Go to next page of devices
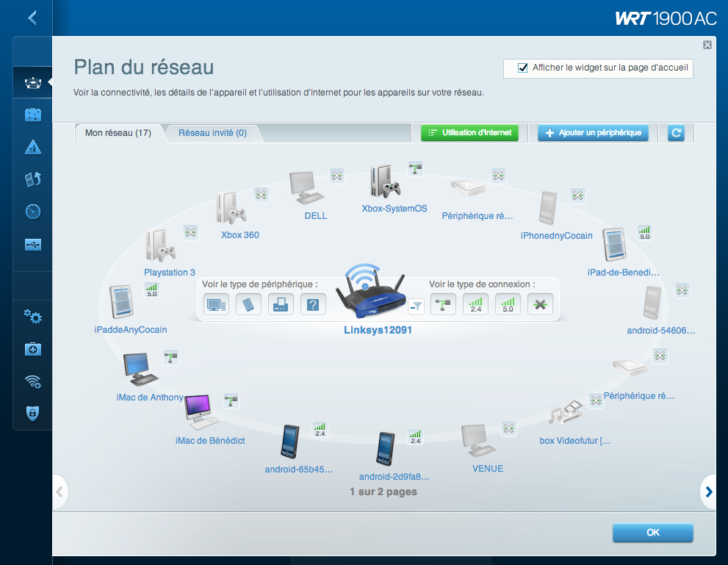The height and width of the screenshot is (565, 728). (708, 492)
